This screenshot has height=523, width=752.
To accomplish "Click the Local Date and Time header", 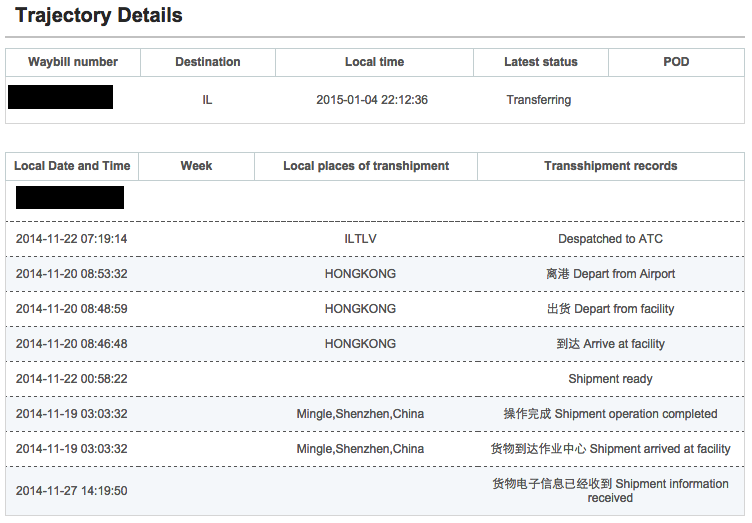I will pyautogui.click(x=73, y=166).
